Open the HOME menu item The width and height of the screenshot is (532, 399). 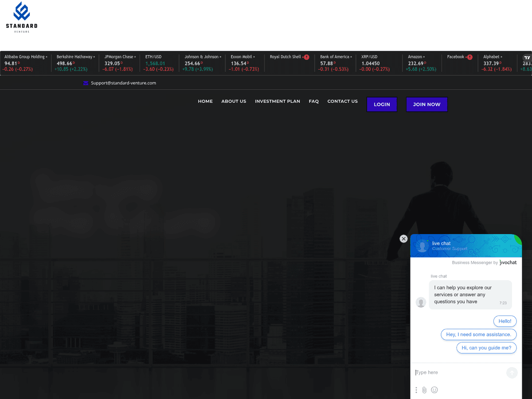pyautogui.click(x=205, y=102)
